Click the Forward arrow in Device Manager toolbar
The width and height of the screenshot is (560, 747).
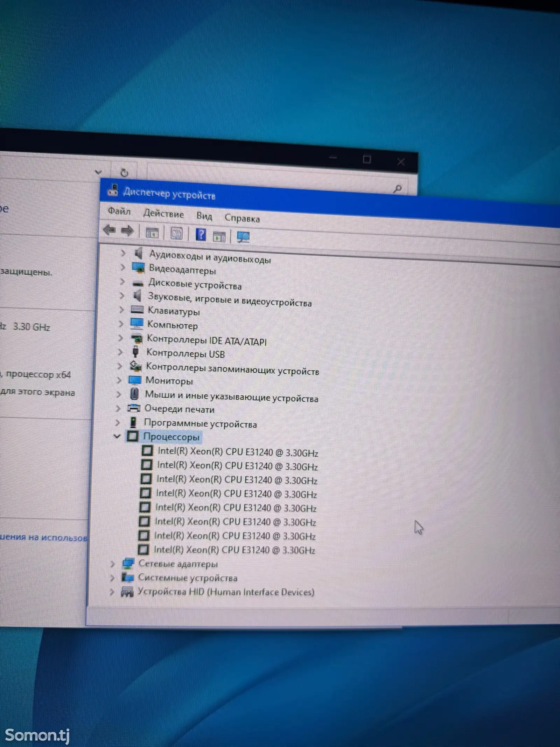click(x=127, y=231)
